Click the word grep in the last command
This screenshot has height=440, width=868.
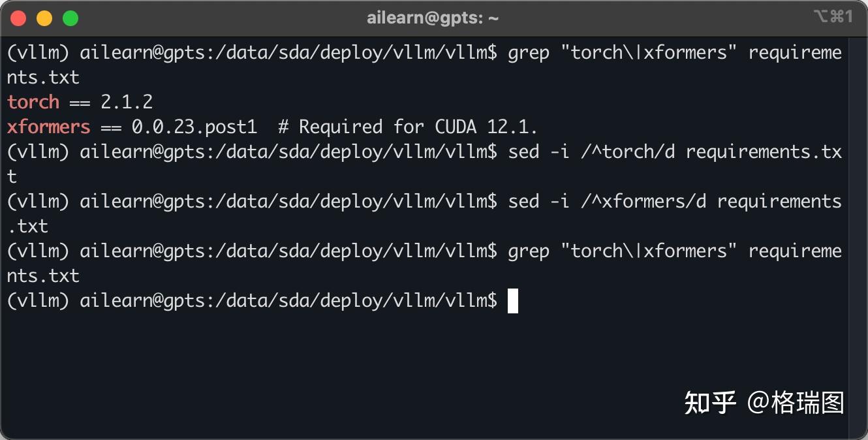click(529, 251)
